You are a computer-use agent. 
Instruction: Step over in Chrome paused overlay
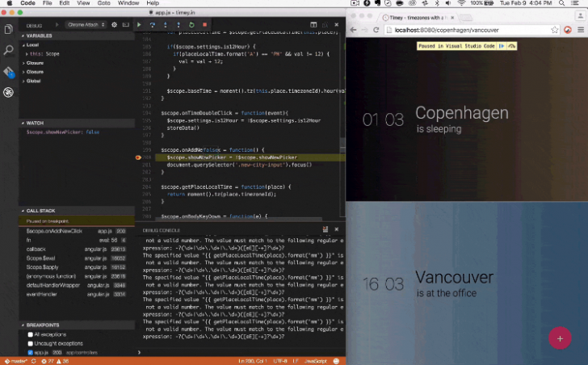(x=511, y=46)
